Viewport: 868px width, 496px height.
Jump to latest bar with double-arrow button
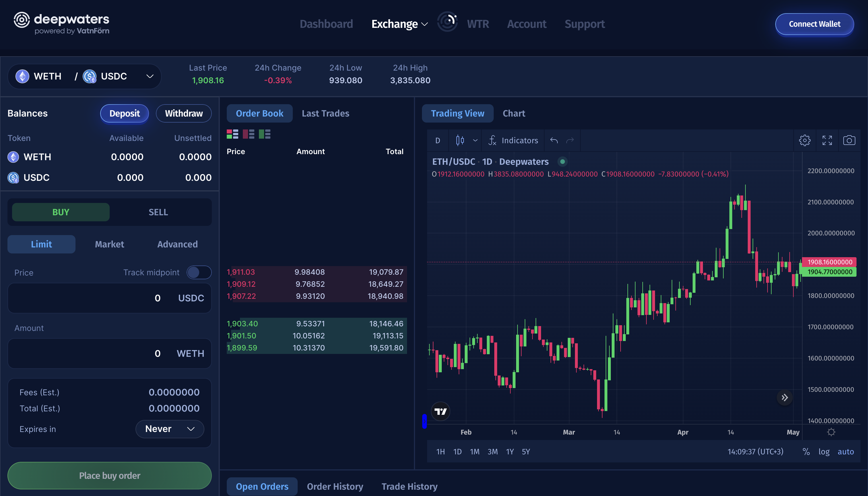(x=784, y=398)
